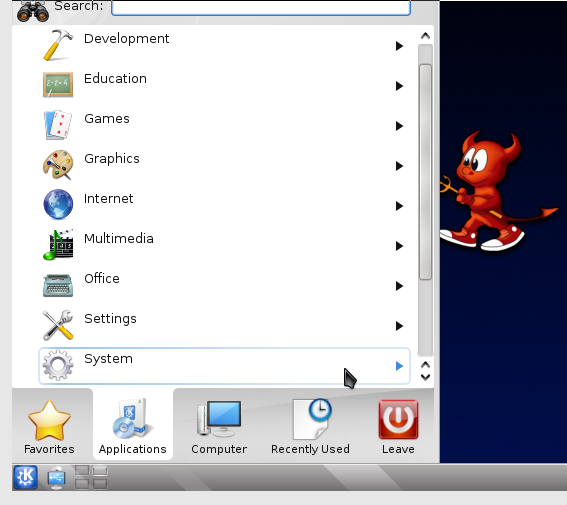Expand the System submenu arrow
The height and width of the screenshot is (505, 567).
(x=399, y=366)
